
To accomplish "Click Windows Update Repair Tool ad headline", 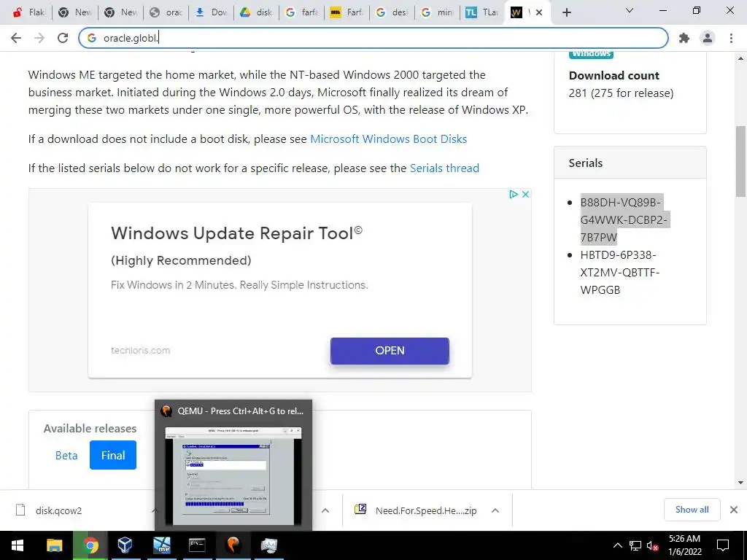I will [x=237, y=233].
